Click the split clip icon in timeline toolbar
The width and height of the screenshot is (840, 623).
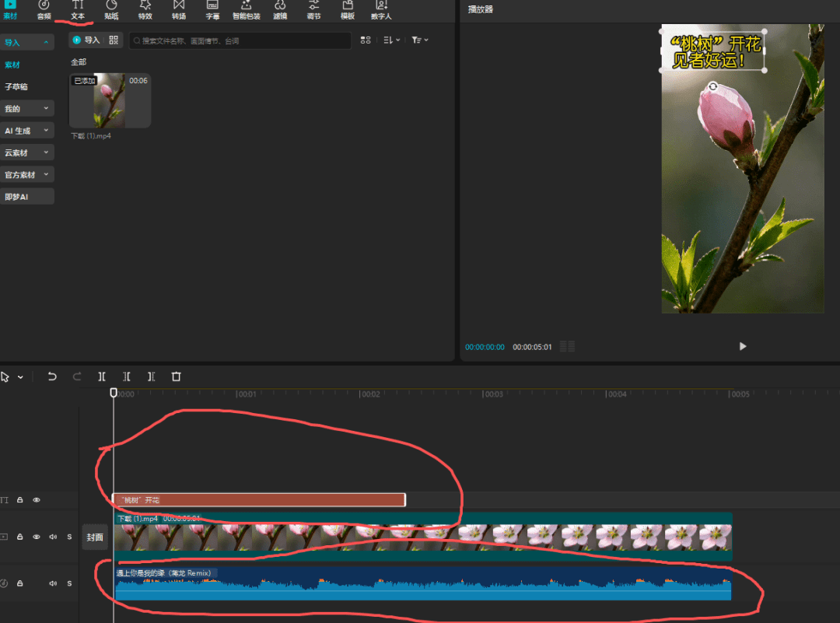click(x=102, y=376)
